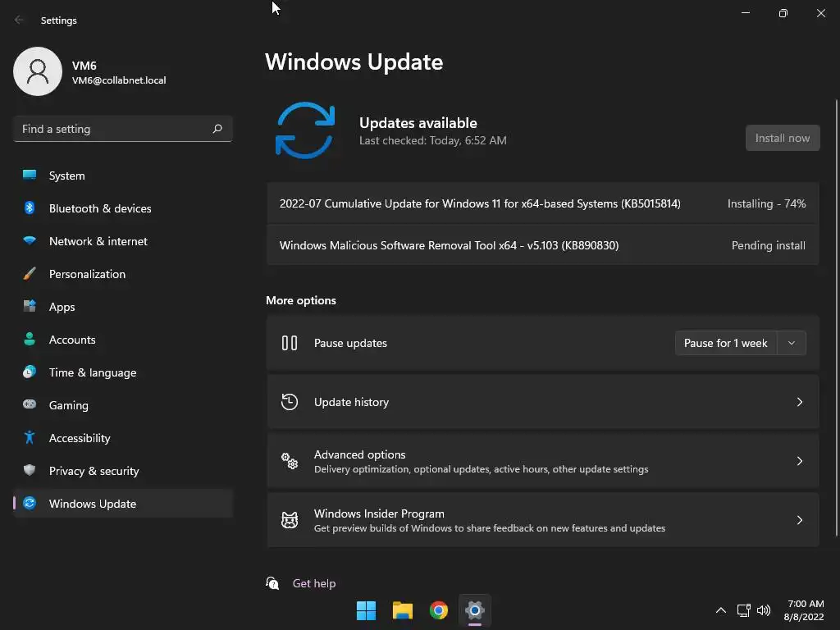Click Pause for 1 week button
Screen dimensions: 840x630
coord(725,343)
